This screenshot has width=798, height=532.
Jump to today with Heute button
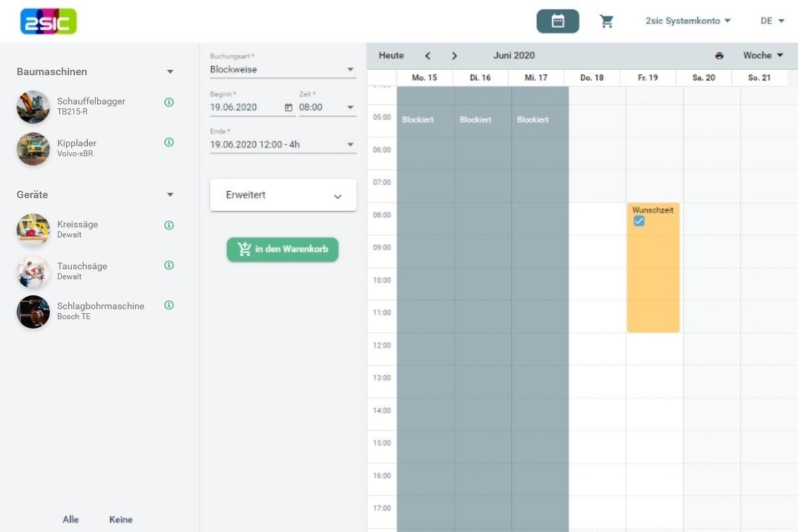point(391,56)
